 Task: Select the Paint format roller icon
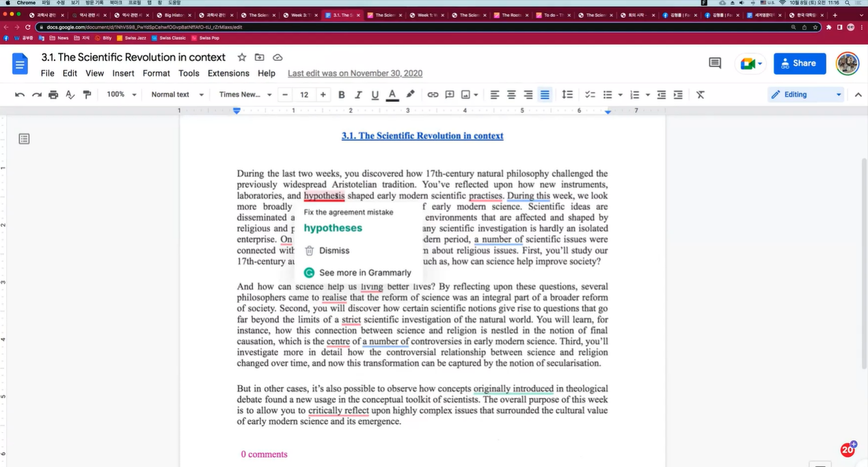point(87,94)
